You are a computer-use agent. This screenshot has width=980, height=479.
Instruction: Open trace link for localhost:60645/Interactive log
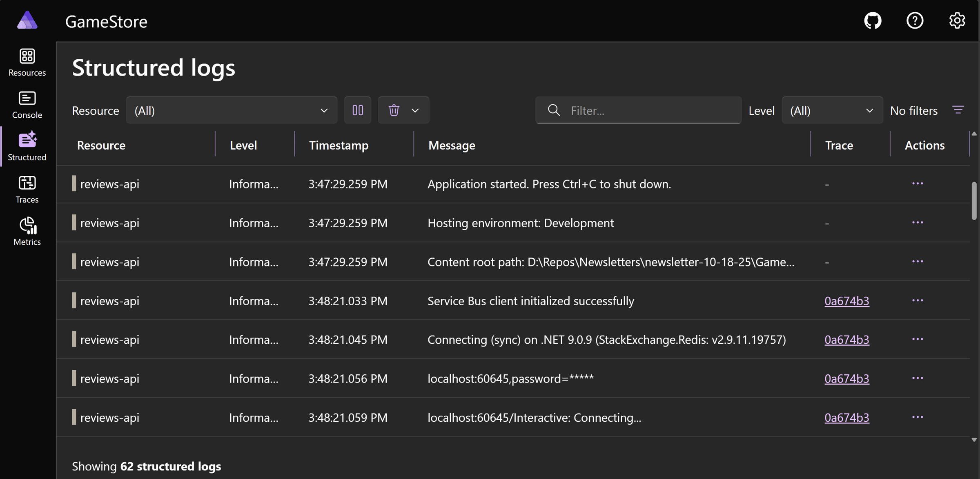pos(846,417)
